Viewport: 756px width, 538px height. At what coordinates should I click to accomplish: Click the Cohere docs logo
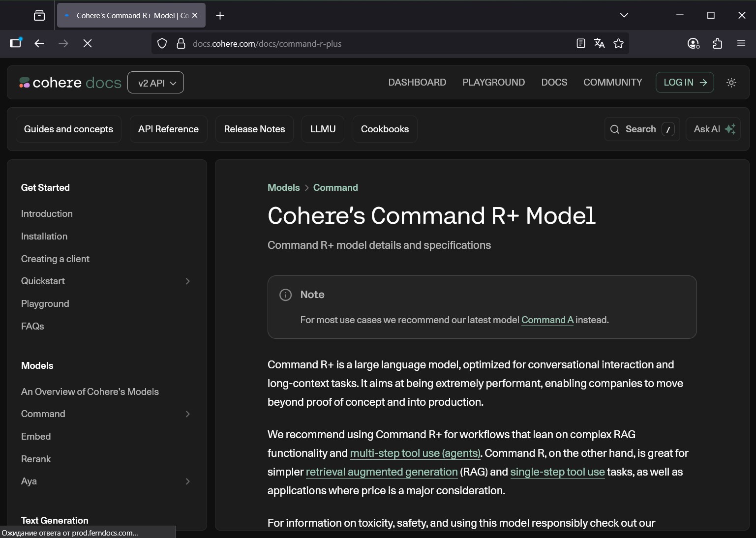[x=70, y=83]
